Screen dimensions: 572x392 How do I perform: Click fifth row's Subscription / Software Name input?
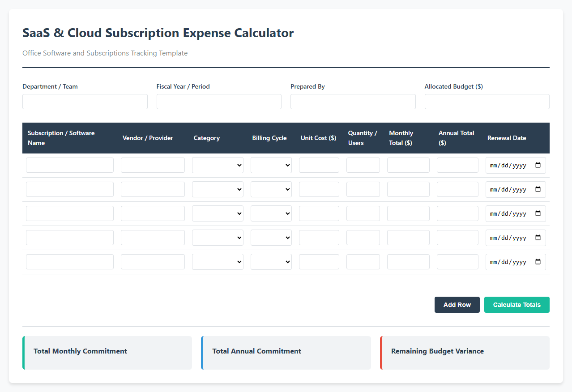coord(70,262)
